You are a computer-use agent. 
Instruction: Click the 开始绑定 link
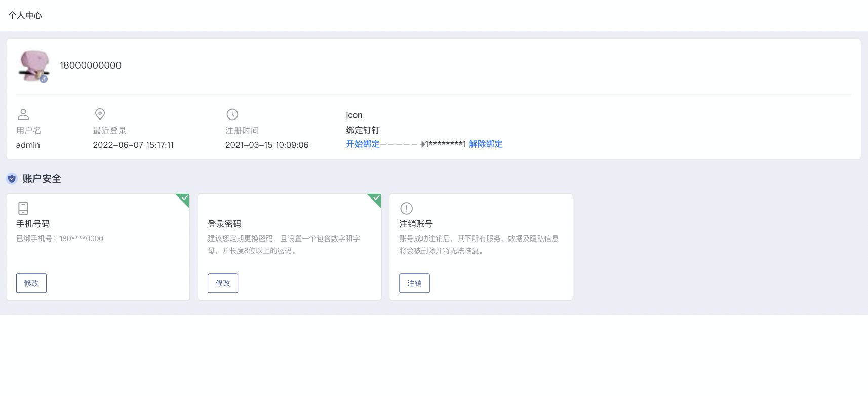363,144
